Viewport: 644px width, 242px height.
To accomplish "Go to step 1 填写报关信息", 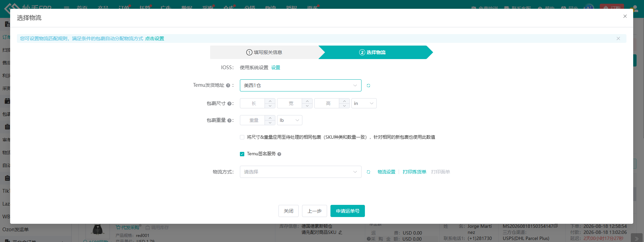I will (264, 52).
